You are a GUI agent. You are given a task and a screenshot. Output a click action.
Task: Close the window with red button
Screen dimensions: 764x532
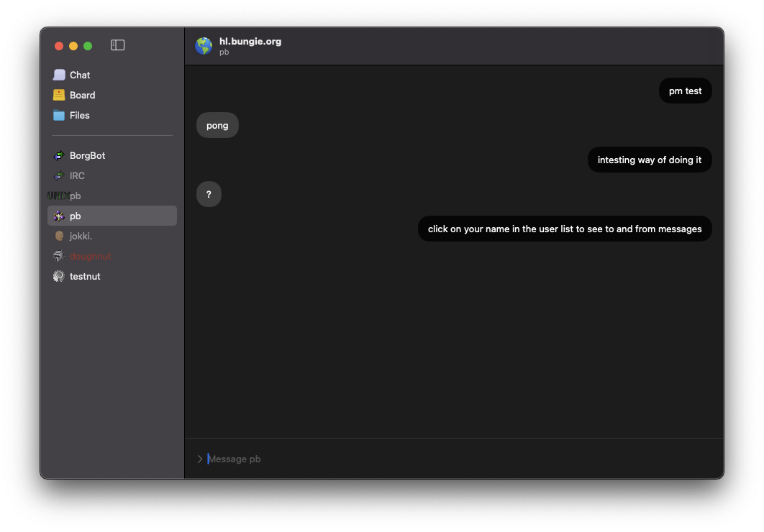coord(59,46)
